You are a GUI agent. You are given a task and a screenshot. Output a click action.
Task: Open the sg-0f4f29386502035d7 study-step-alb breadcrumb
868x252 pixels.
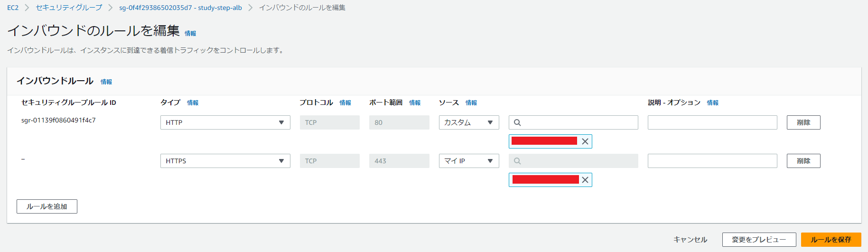click(x=180, y=8)
